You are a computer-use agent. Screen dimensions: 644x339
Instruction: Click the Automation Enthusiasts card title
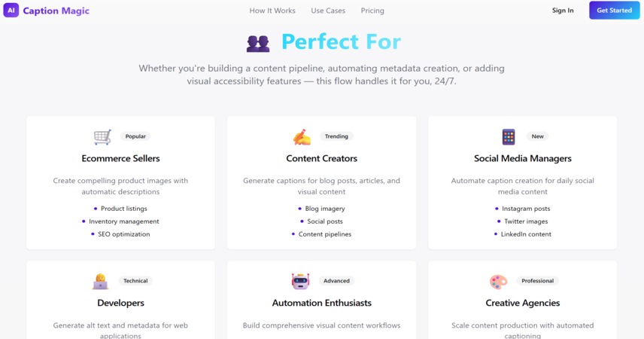321,303
